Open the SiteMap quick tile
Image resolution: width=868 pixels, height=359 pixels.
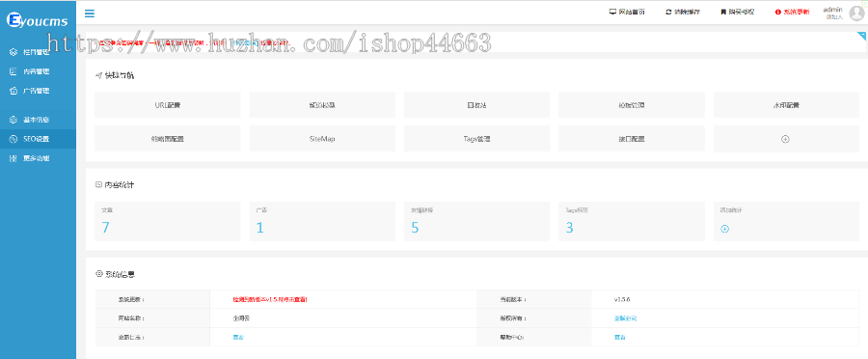(x=322, y=139)
